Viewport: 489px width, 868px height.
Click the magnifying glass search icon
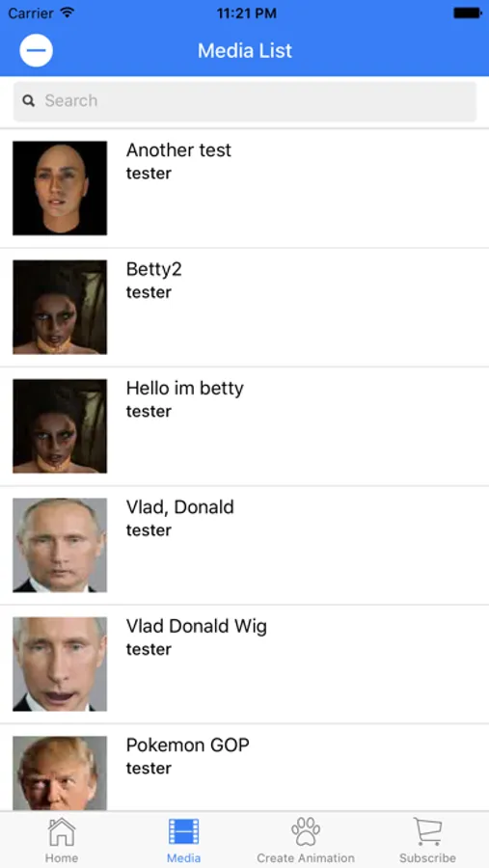28,100
